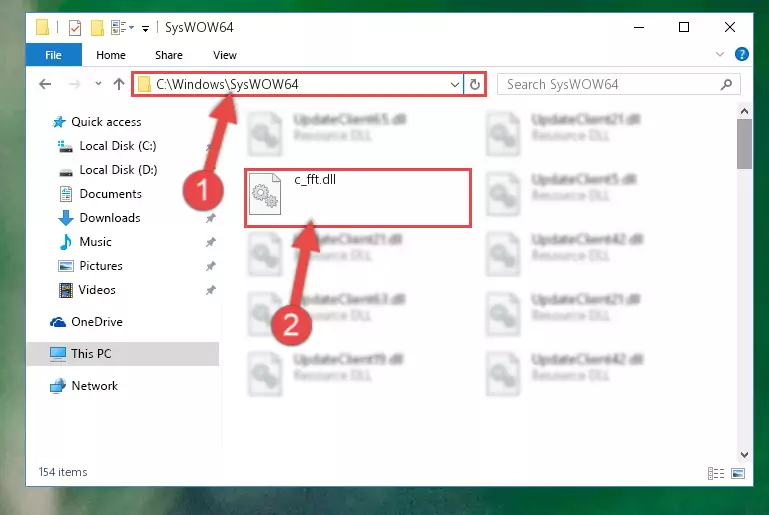Switch to Details view icon in status bar

[716, 473]
